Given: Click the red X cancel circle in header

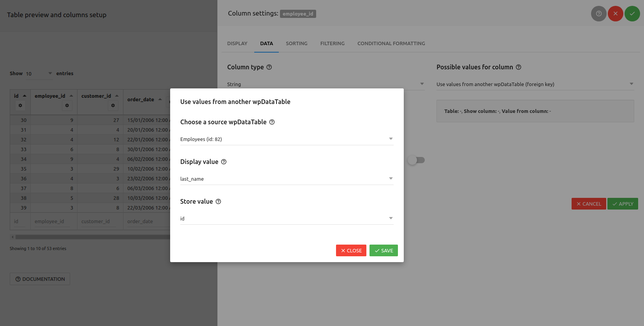Looking at the screenshot, I should [x=616, y=14].
